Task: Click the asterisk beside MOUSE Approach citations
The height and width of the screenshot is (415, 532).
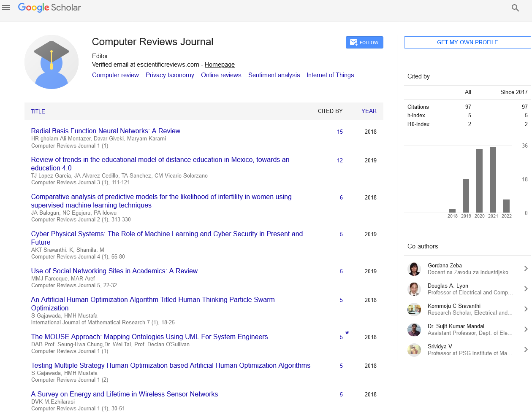Action: [347, 333]
